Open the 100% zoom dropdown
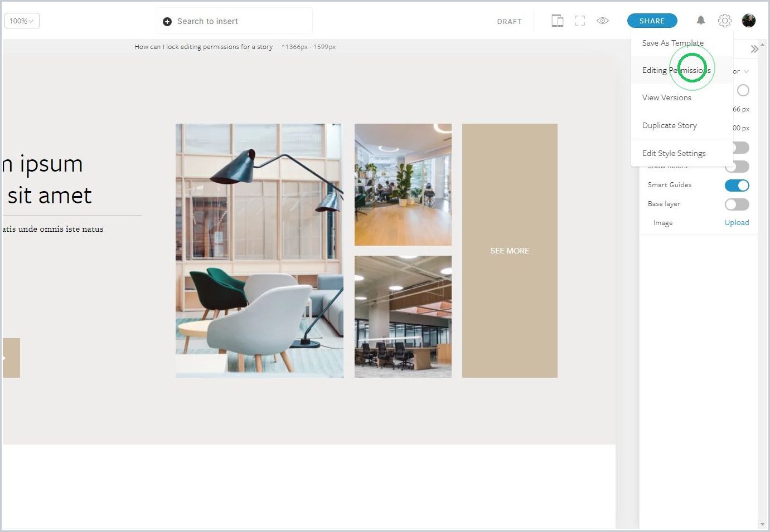 tap(22, 21)
